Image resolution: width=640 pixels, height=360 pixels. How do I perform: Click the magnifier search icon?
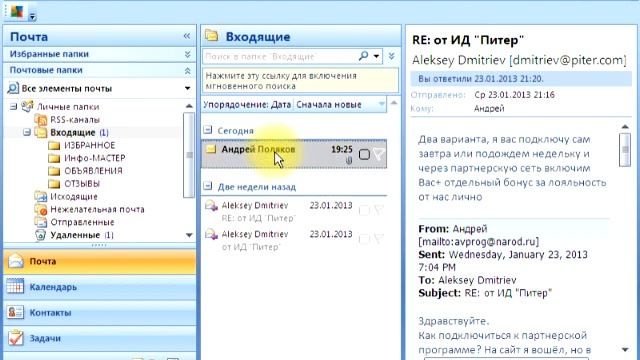[x=363, y=56]
